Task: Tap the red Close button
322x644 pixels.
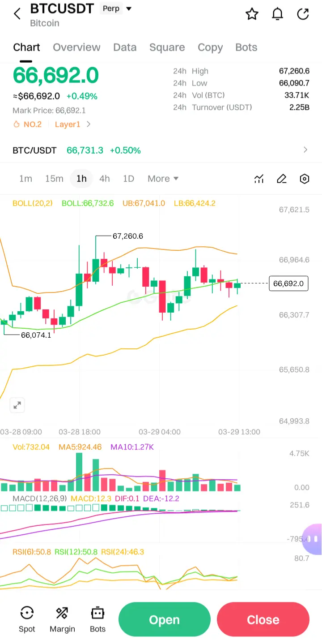Action: 263,619
